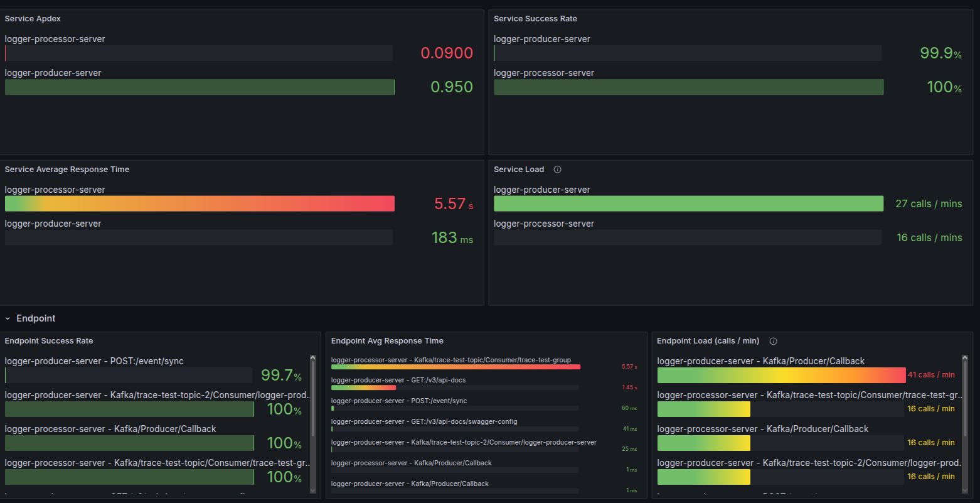Image resolution: width=980 pixels, height=503 pixels.
Task: Click the 99.9% service success rate value
Action: pos(940,53)
